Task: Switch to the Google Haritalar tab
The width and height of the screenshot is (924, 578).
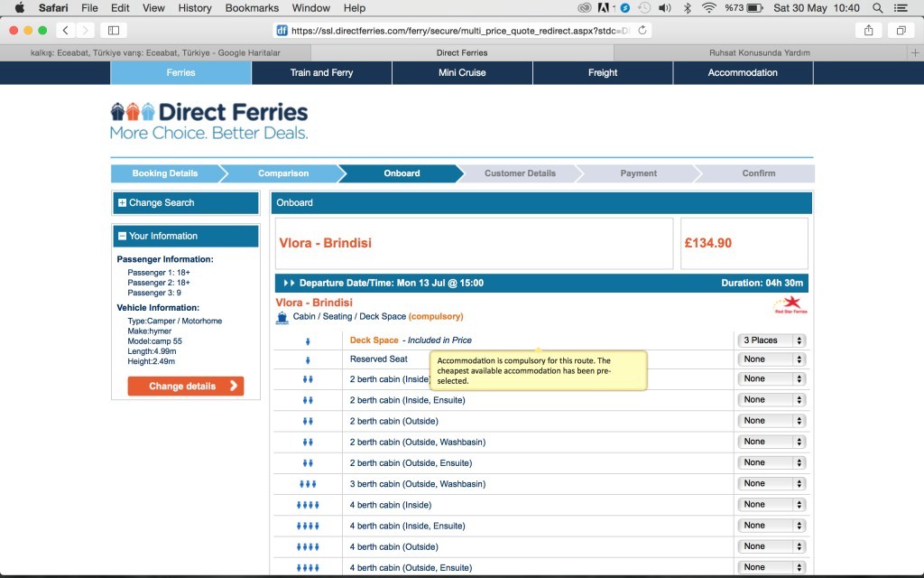Action: click(x=155, y=52)
